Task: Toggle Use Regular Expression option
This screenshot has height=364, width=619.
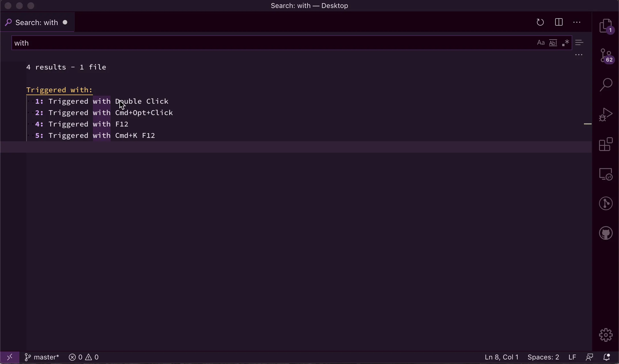Action: click(565, 43)
